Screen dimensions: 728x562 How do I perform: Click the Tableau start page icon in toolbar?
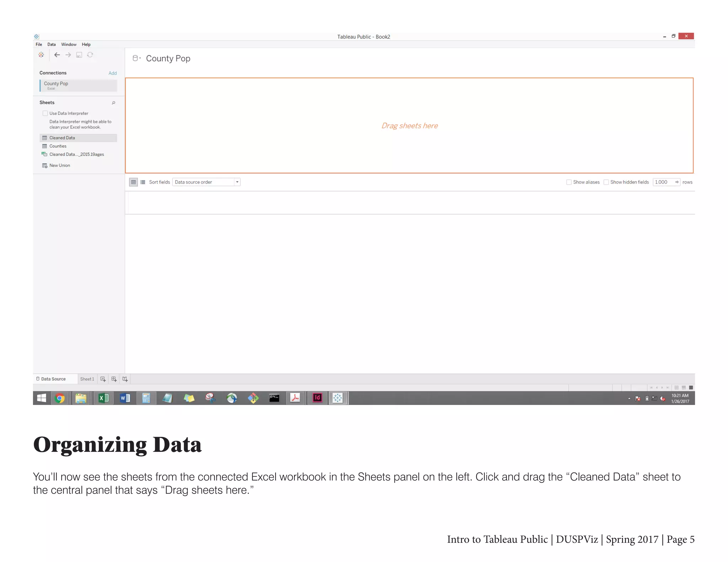pos(41,55)
